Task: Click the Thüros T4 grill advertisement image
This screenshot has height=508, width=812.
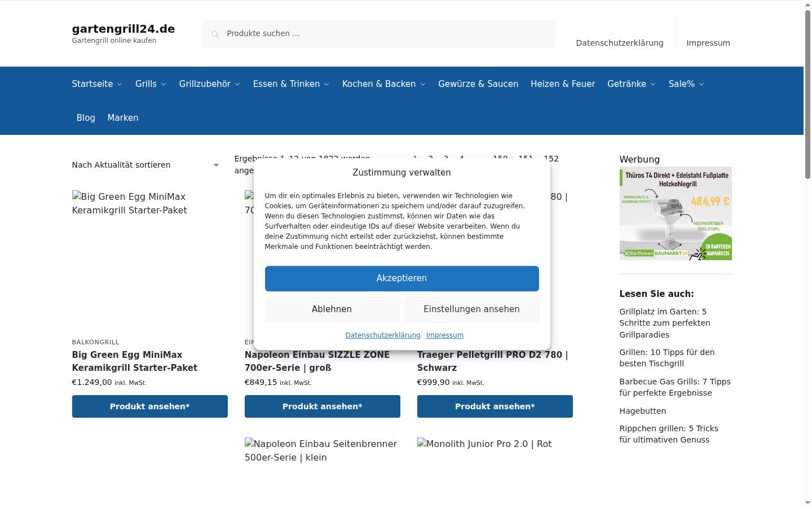Action: (x=676, y=213)
